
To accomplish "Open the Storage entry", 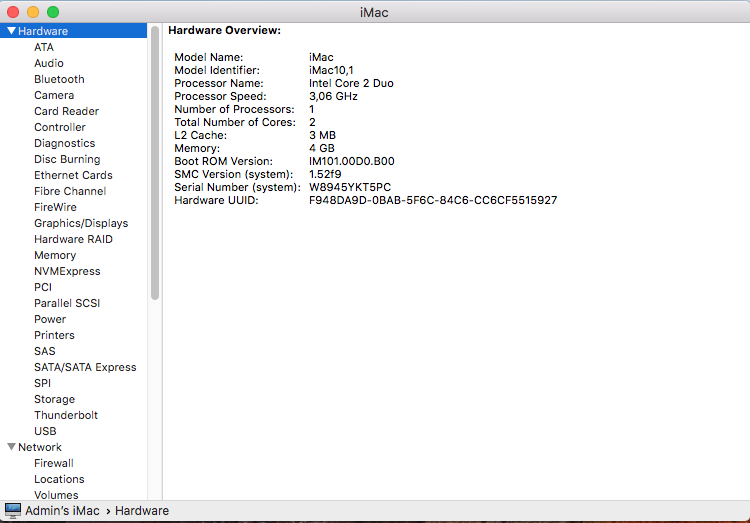I will click(54, 399).
